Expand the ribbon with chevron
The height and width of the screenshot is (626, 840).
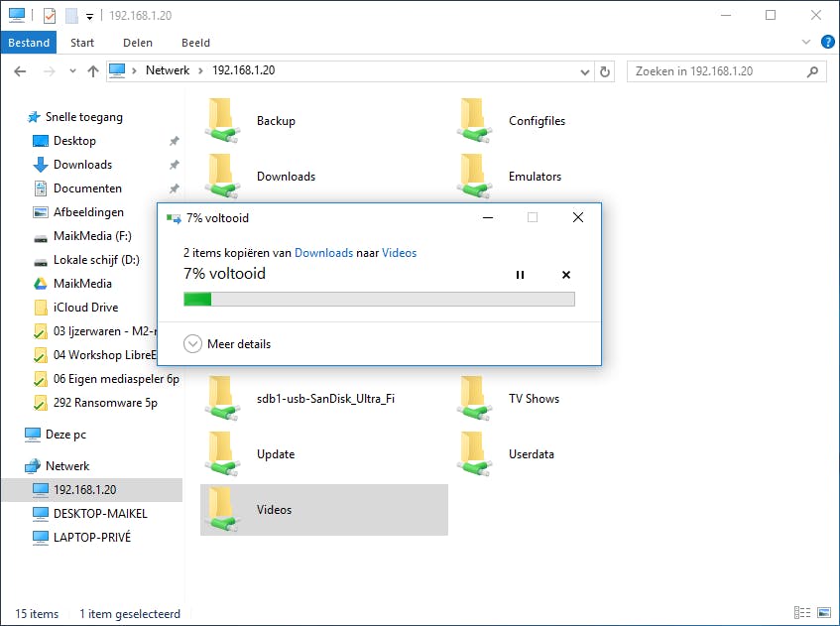click(x=805, y=42)
